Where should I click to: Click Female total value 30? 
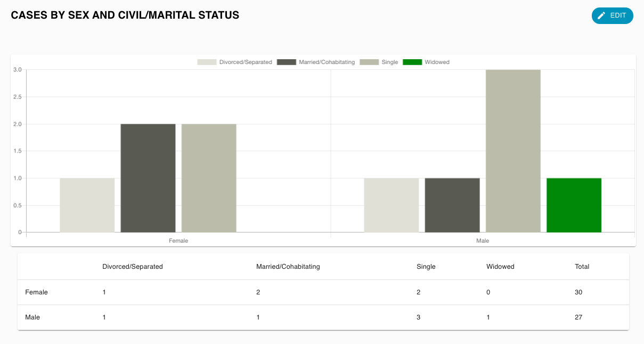[578, 292]
